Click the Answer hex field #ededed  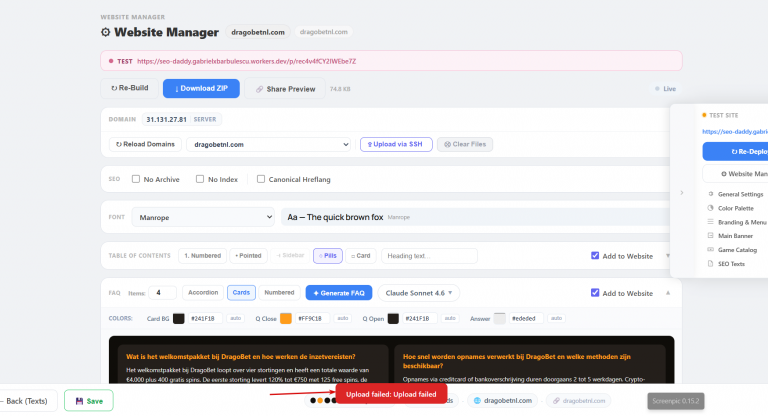(526, 318)
